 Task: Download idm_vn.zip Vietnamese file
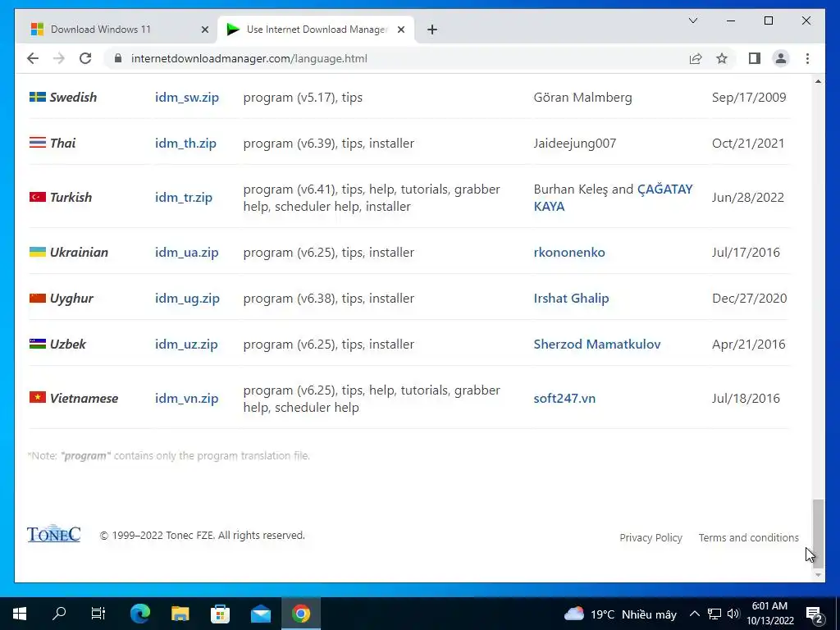click(x=187, y=399)
